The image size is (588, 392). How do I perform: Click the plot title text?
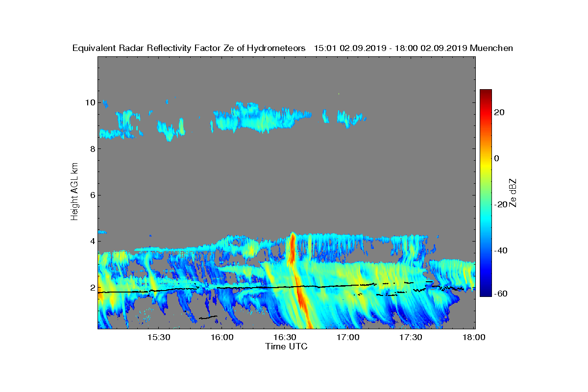(293, 48)
